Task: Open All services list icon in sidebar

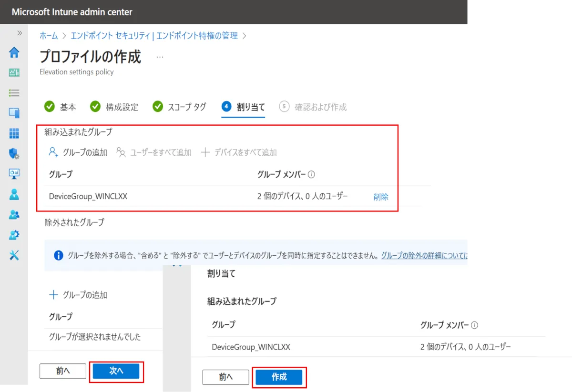Action: click(14, 93)
